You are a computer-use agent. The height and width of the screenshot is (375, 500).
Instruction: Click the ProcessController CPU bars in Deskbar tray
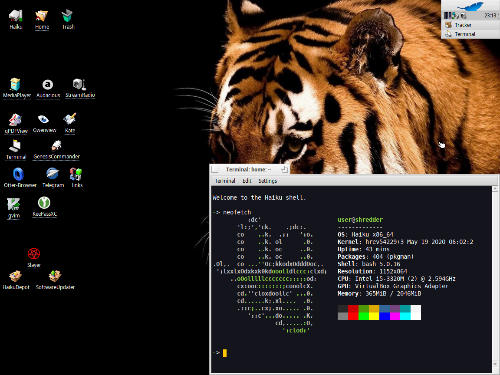[x=449, y=15]
